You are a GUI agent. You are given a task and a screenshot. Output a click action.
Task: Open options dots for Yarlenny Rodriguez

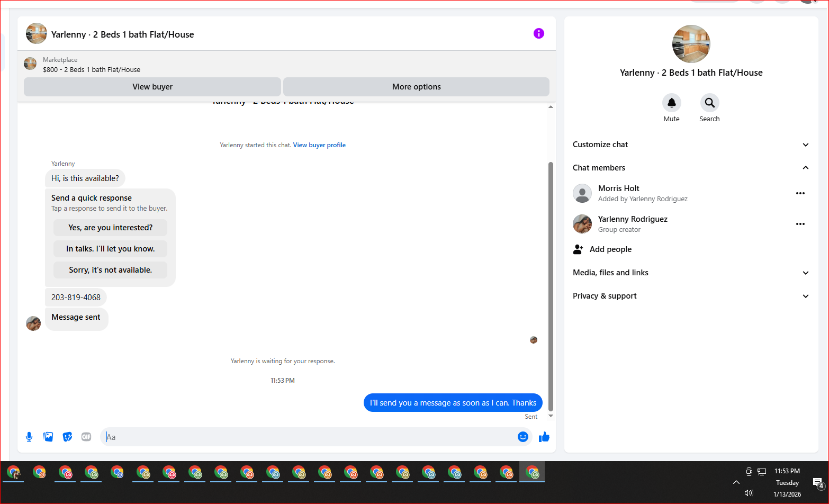(800, 224)
